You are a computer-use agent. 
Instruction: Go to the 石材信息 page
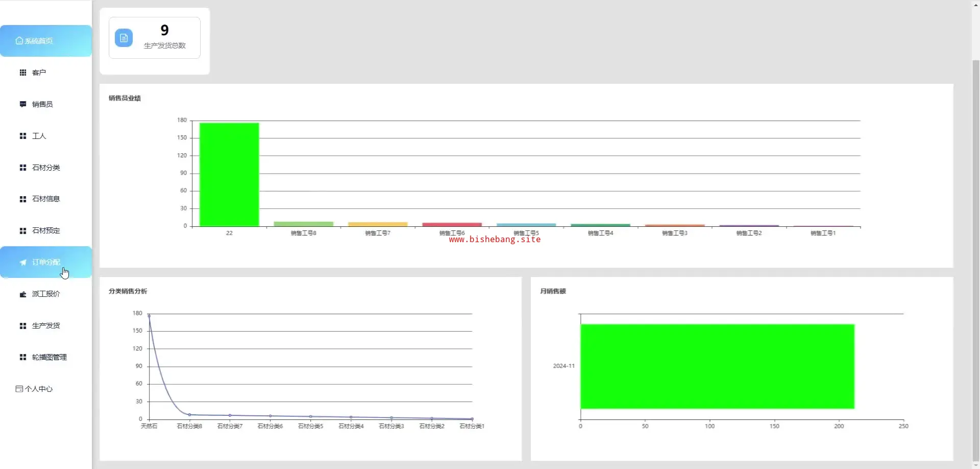point(46,199)
